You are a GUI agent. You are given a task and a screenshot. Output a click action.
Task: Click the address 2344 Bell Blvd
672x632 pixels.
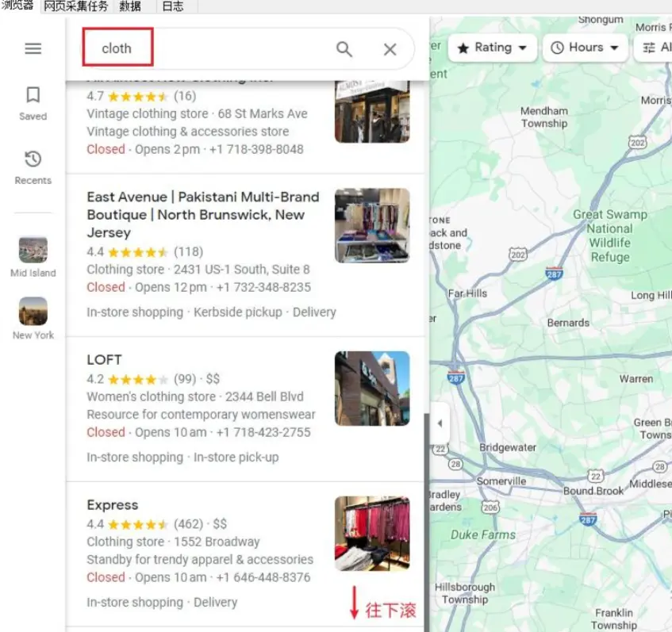[x=264, y=396]
